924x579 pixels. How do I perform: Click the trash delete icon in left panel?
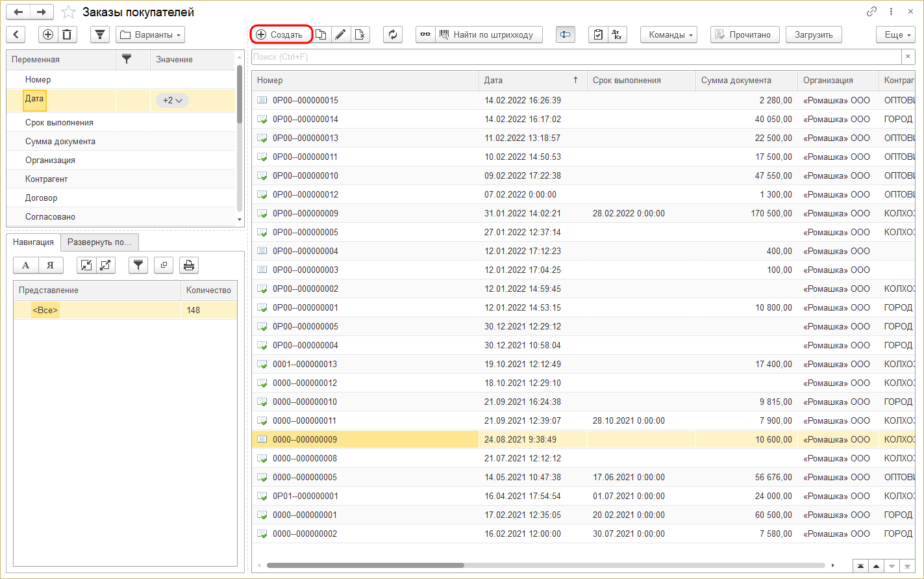(x=68, y=34)
